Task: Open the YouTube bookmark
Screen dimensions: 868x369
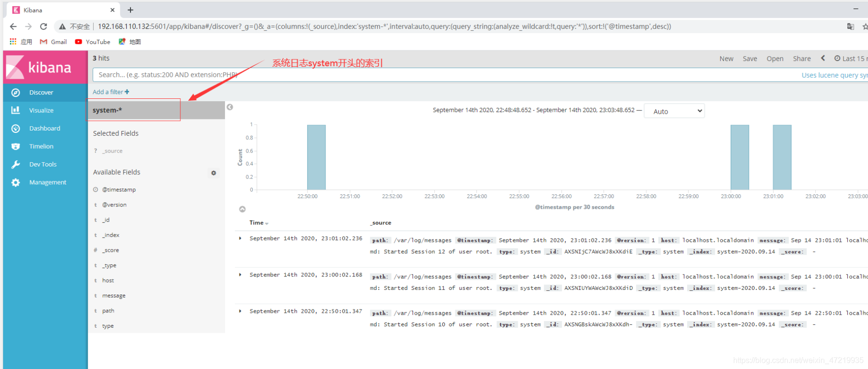Action: tap(93, 42)
